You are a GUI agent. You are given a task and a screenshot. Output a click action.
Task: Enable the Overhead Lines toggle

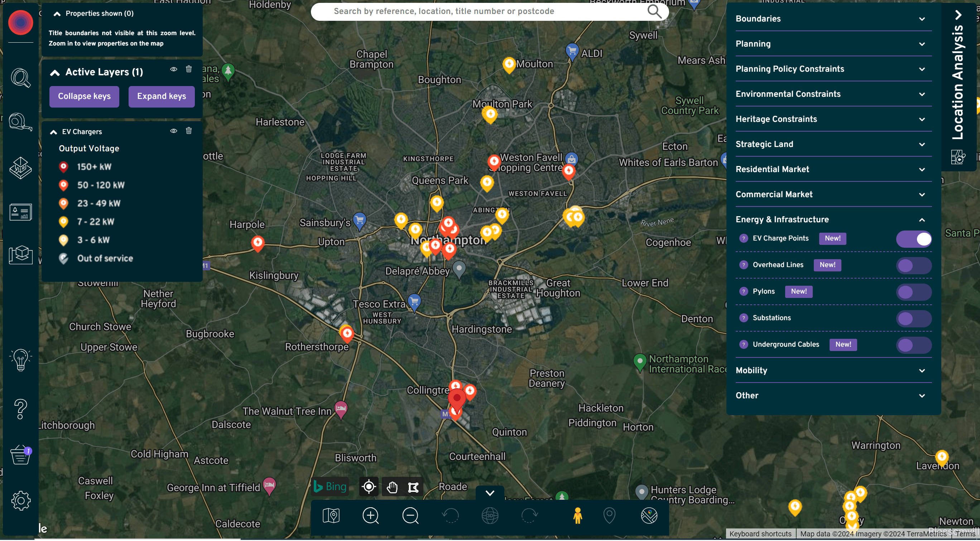[913, 266]
